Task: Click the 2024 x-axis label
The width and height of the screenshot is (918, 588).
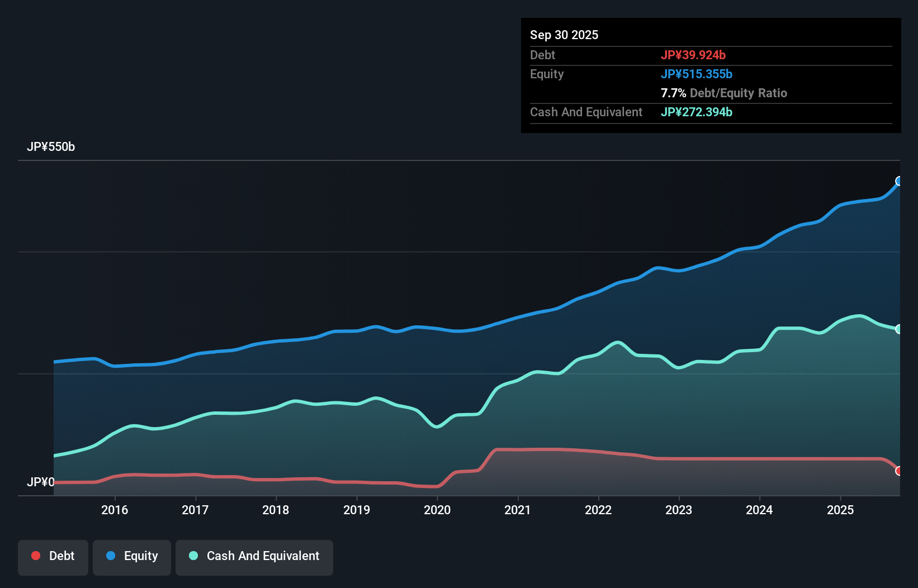Action: tap(759, 510)
